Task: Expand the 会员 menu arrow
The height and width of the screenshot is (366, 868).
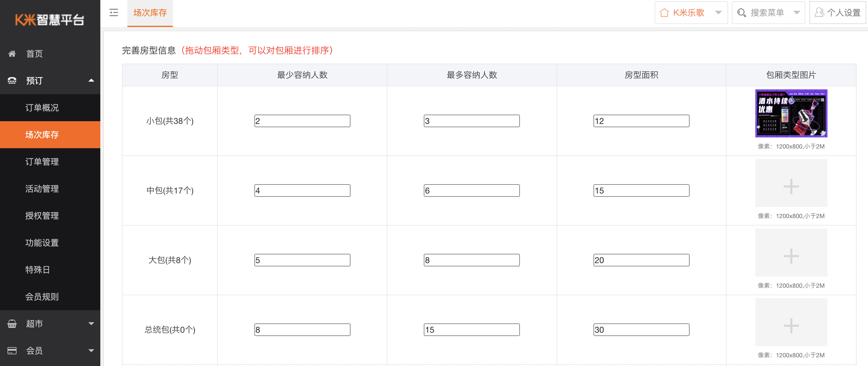Action: 91,350
